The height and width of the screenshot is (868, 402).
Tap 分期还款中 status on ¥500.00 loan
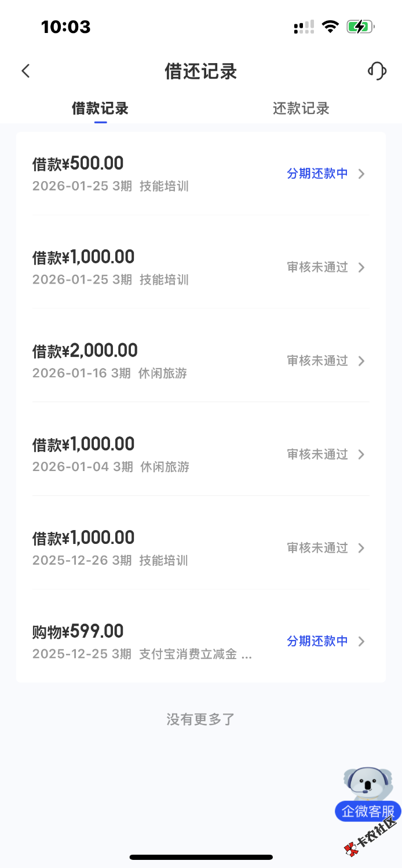click(317, 174)
